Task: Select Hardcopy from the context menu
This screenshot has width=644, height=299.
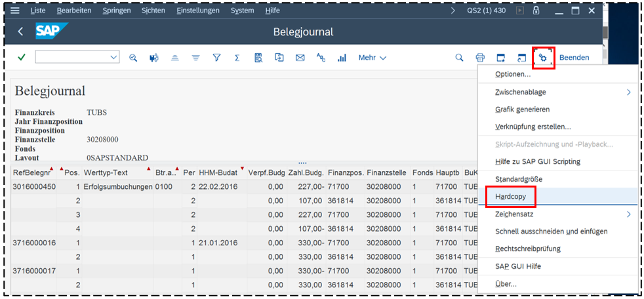Action: (x=510, y=197)
